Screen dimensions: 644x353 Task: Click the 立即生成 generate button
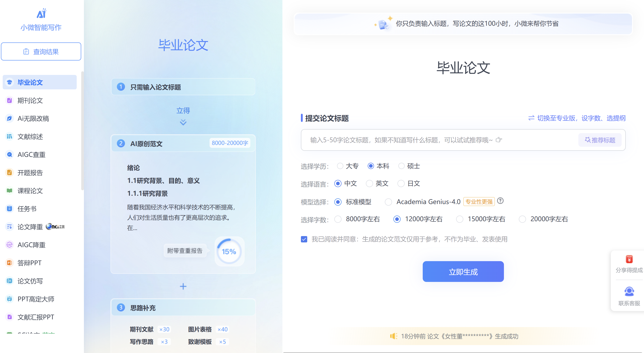click(x=463, y=272)
